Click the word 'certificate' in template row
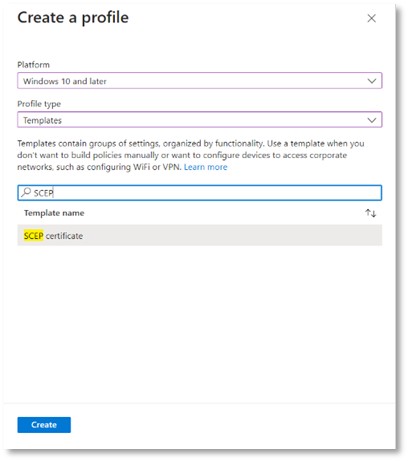 coord(64,236)
